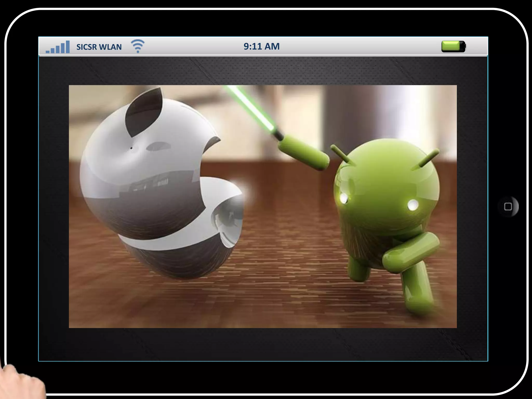Screen dimensions: 532x399
Task: Click the dark leaf on Apple logo
Action: coord(144,112)
